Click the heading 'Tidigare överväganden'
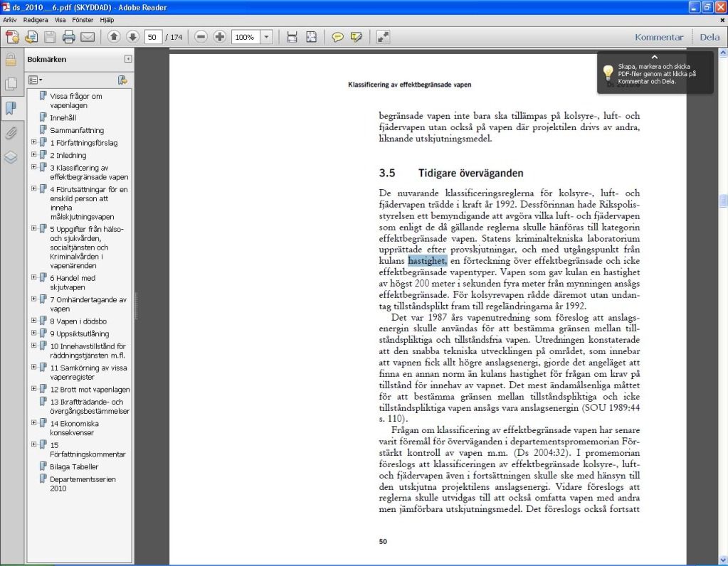The image size is (728, 566). pyautogui.click(x=471, y=173)
